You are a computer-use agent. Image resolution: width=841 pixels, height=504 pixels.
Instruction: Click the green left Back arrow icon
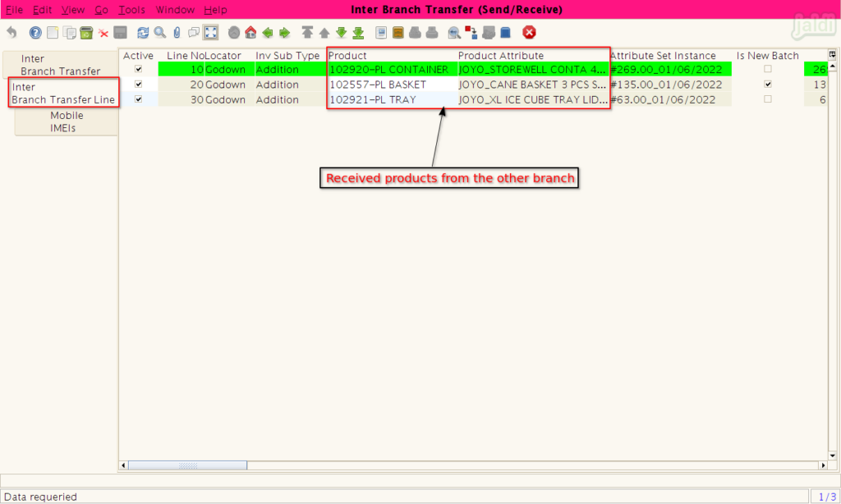click(268, 33)
